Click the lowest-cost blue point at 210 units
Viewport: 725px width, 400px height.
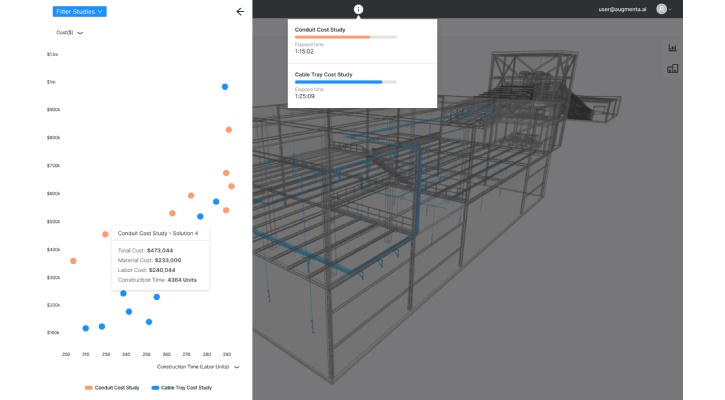[x=86, y=328]
